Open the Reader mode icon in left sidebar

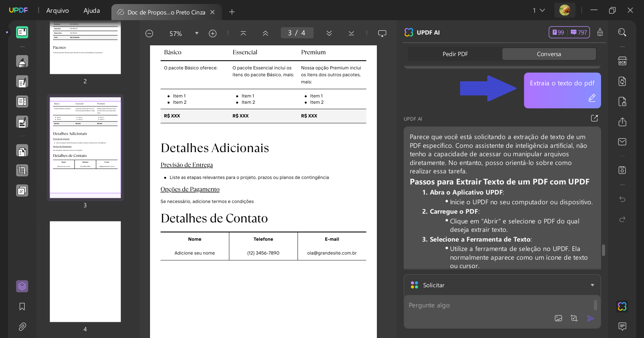click(x=22, y=32)
